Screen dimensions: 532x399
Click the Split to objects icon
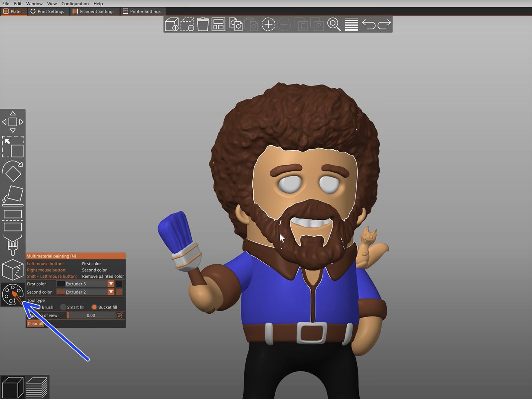pyautogui.click(x=301, y=25)
